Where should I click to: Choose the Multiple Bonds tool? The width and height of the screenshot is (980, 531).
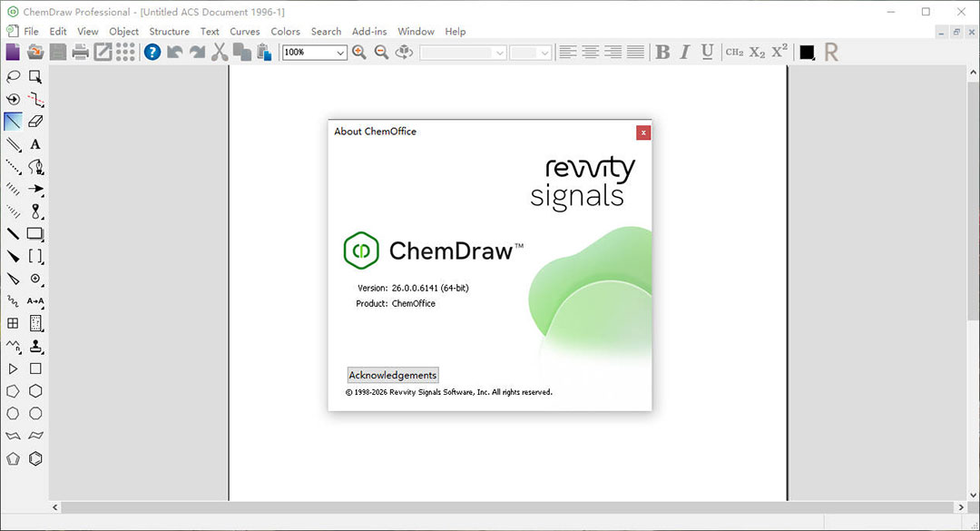[13, 144]
